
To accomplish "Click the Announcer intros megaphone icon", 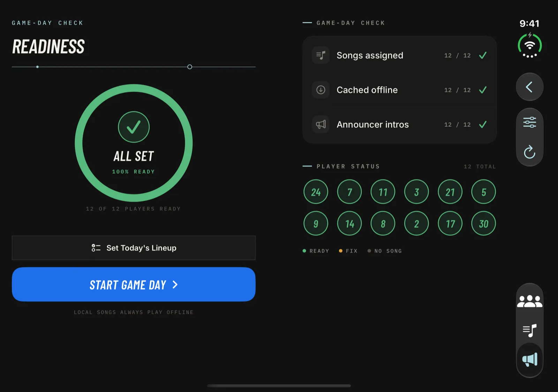I will pos(321,124).
